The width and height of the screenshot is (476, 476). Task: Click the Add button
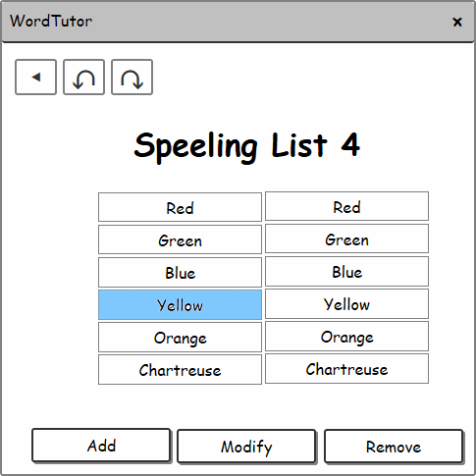pyautogui.click(x=101, y=446)
